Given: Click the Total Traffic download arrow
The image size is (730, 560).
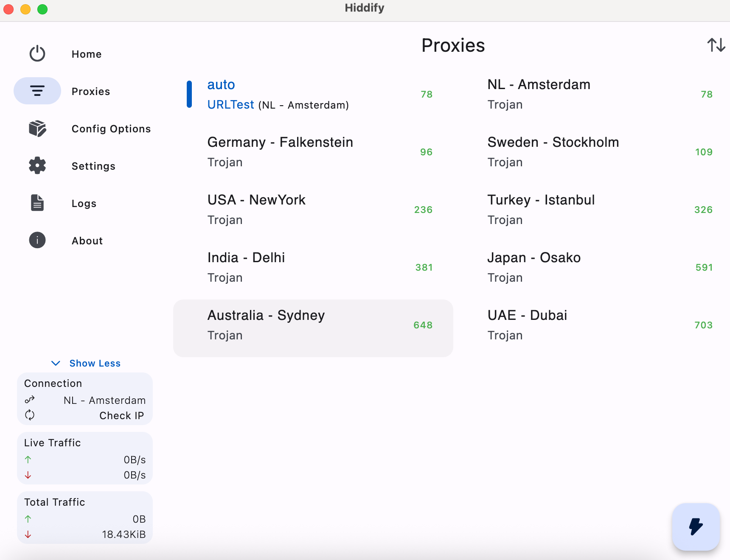Looking at the screenshot, I should pyautogui.click(x=28, y=535).
